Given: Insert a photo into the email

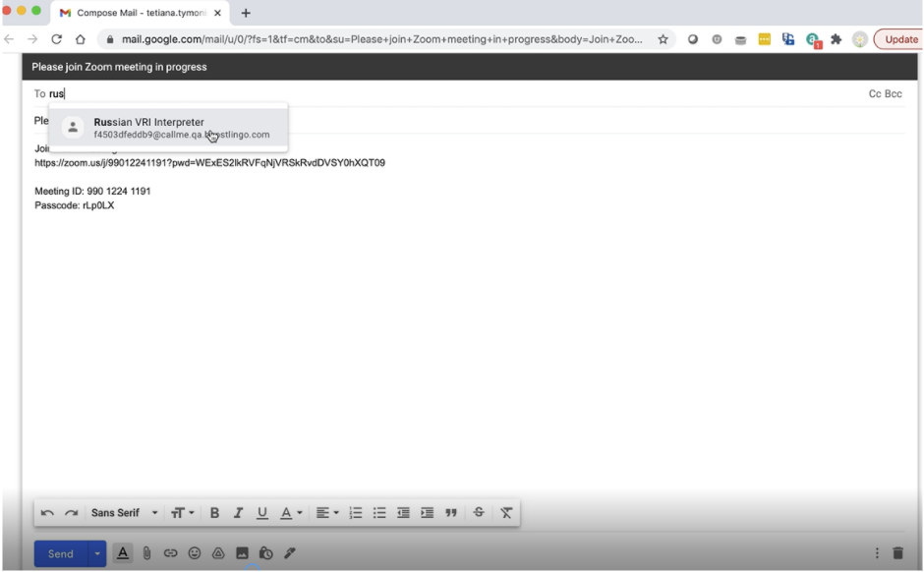Looking at the screenshot, I should [242, 553].
